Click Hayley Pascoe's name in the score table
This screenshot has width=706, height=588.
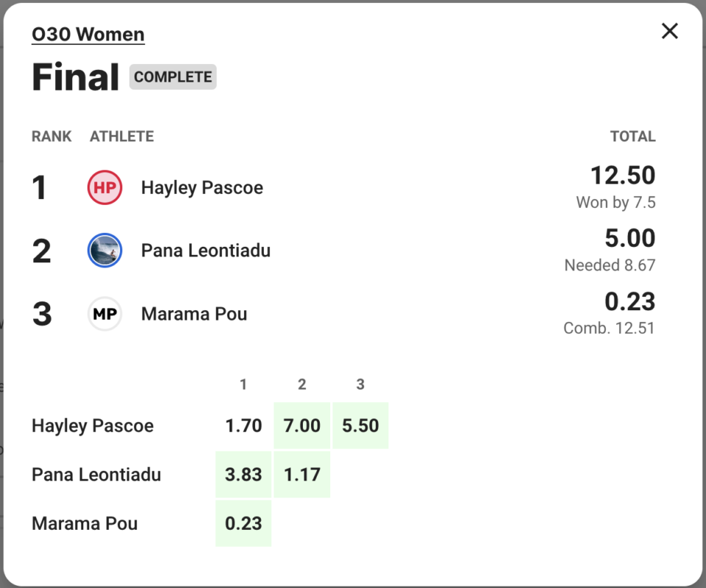tap(93, 426)
